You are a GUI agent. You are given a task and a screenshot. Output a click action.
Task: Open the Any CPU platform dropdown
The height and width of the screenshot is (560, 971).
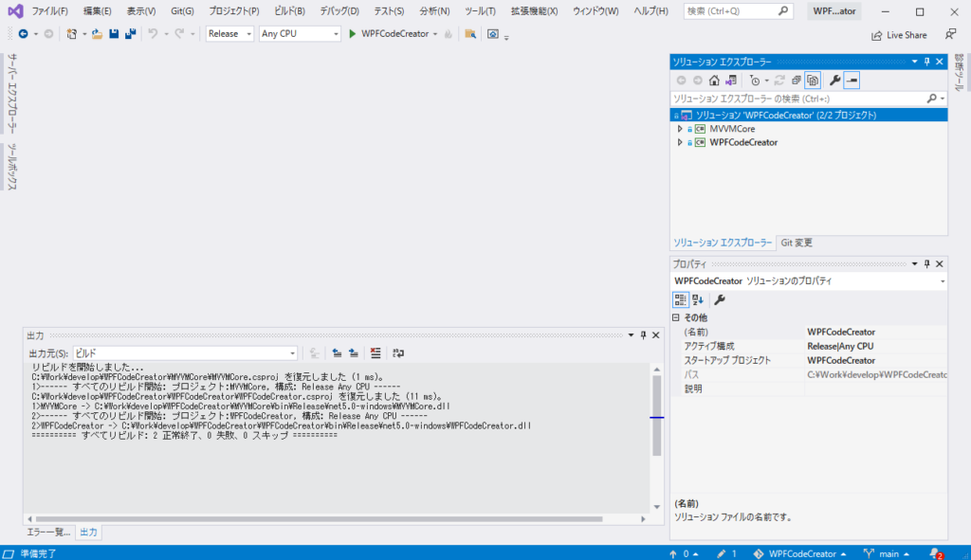pos(300,34)
